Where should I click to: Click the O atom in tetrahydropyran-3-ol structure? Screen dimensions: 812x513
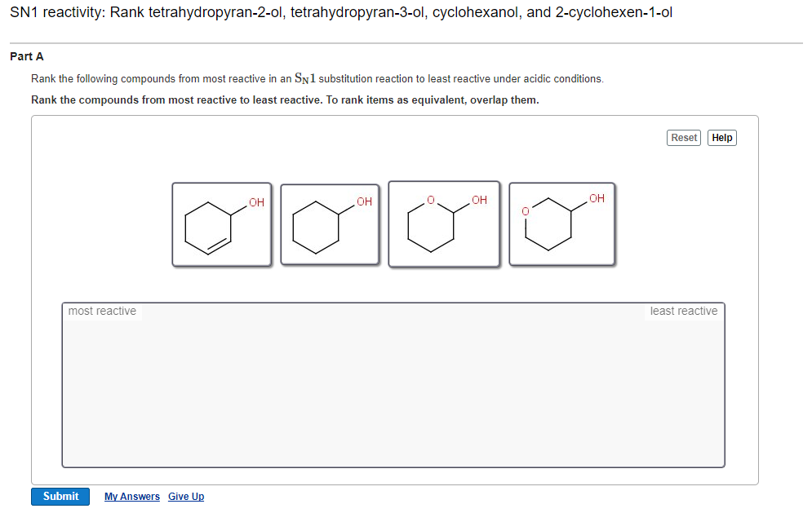tap(525, 210)
